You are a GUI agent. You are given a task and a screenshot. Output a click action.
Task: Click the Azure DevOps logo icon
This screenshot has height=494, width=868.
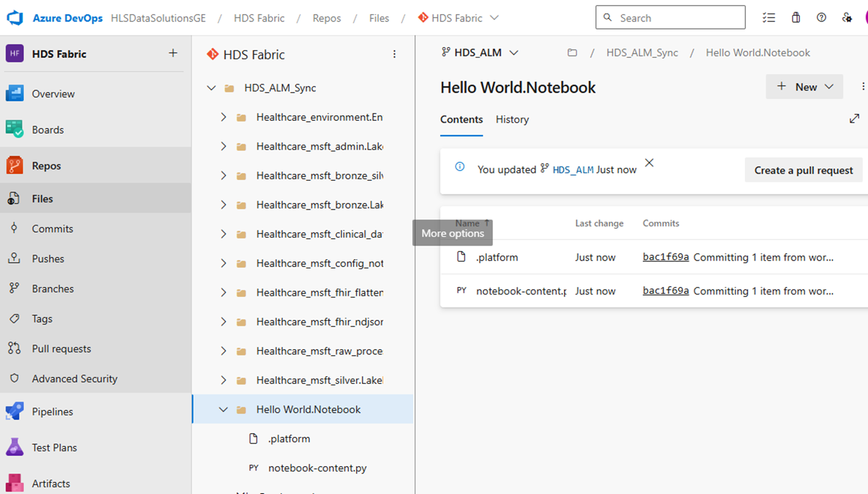[x=15, y=18]
